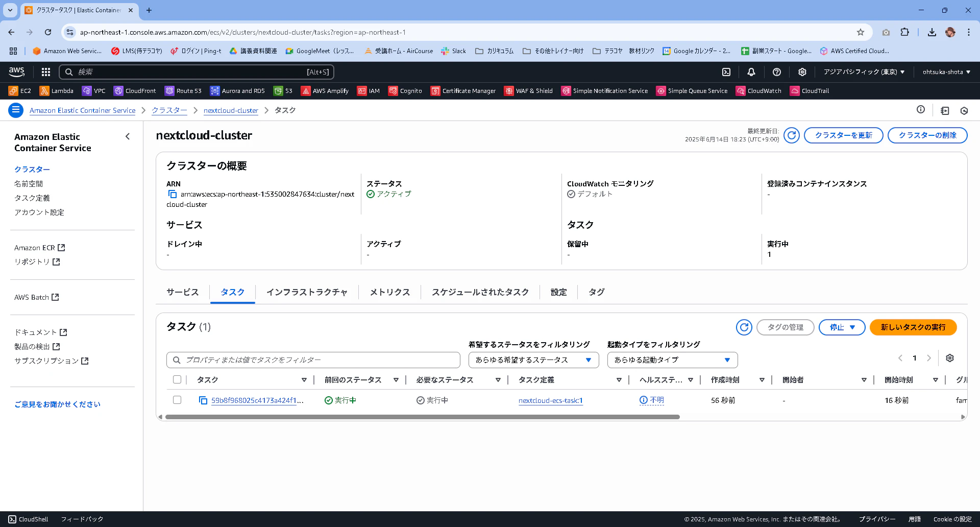Open CloudShell from the footer bar

(29, 519)
